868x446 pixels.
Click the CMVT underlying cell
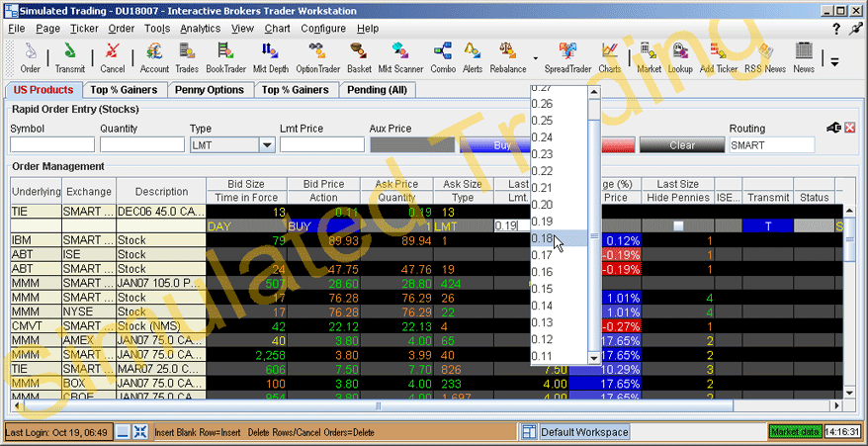click(36, 325)
